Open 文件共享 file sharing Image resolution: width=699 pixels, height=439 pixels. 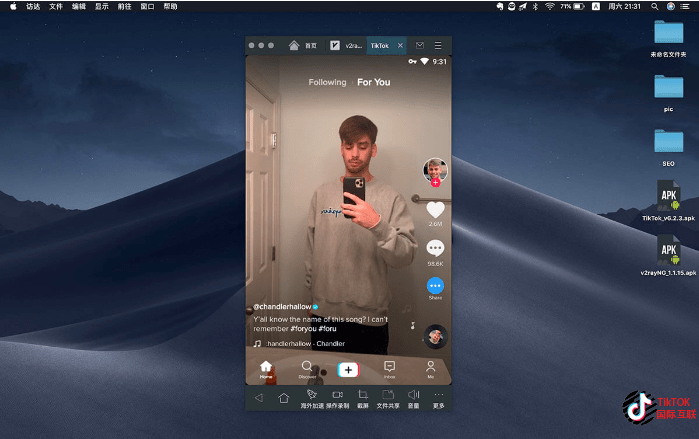tap(388, 399)
